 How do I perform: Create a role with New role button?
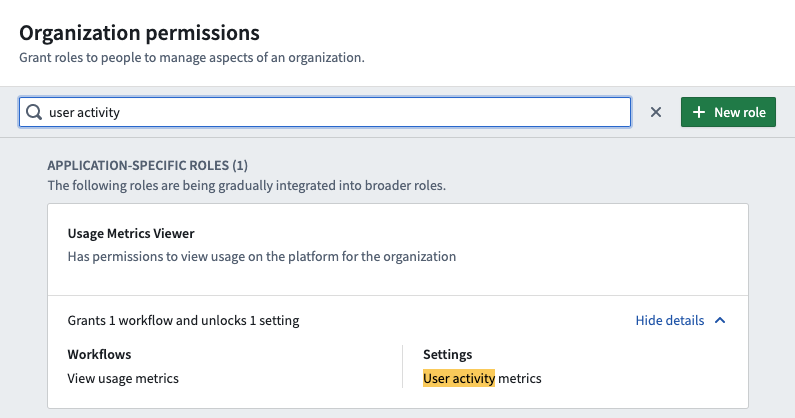[x=728, y=112]
